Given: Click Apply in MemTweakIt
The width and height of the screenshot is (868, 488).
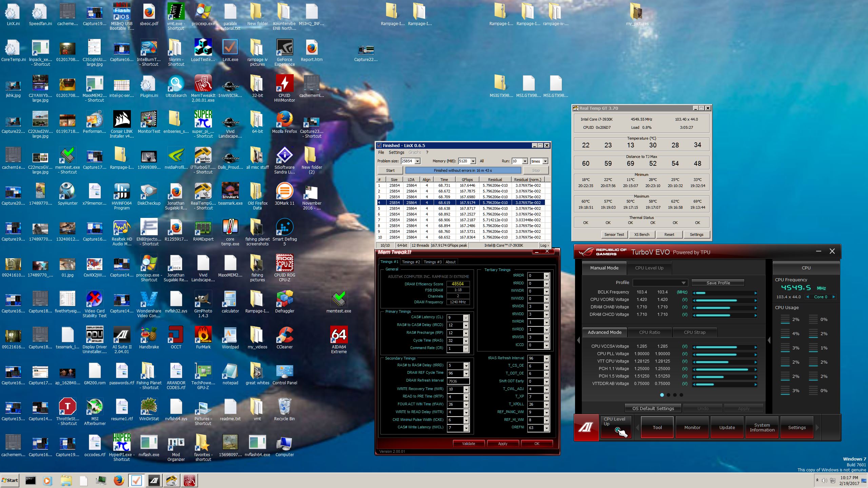Looking at the screenshot, I should (x=502, y=444).
